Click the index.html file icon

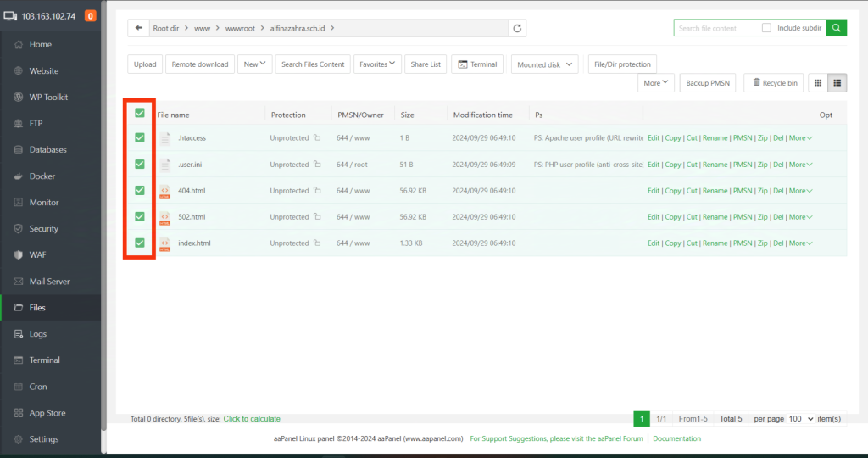pos(165,243)
